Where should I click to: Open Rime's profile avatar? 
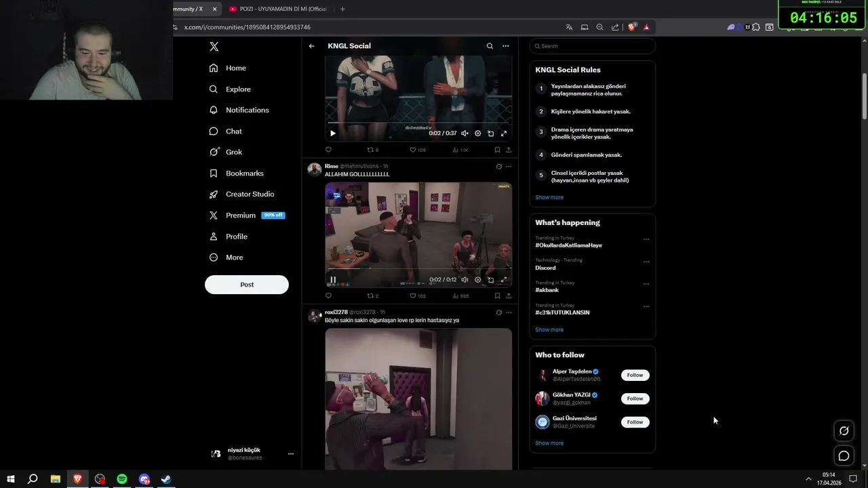[314, 169]
